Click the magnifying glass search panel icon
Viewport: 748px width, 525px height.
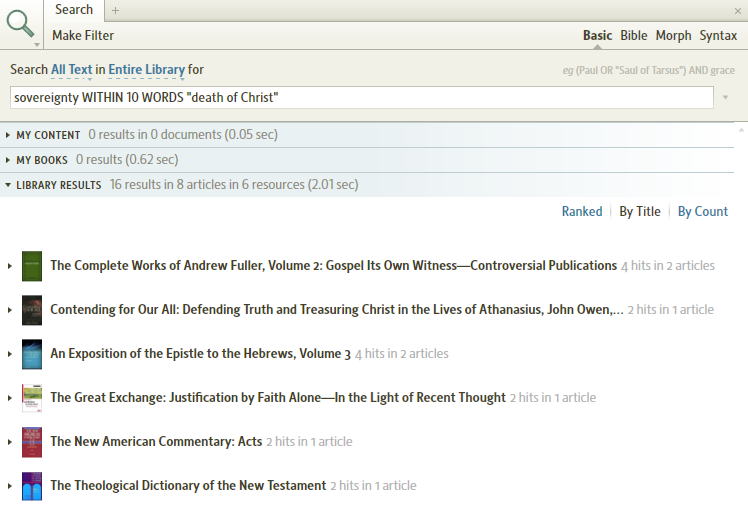(x=20, y=23)
